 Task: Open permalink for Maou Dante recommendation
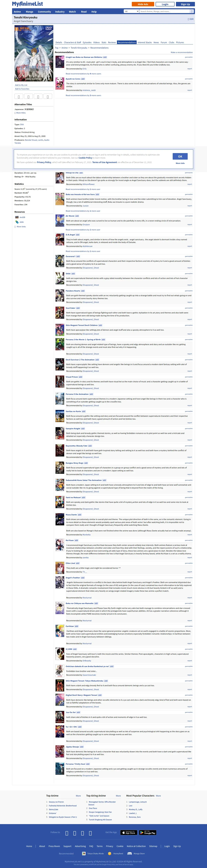pyautogui.click(x=189, y=514)
